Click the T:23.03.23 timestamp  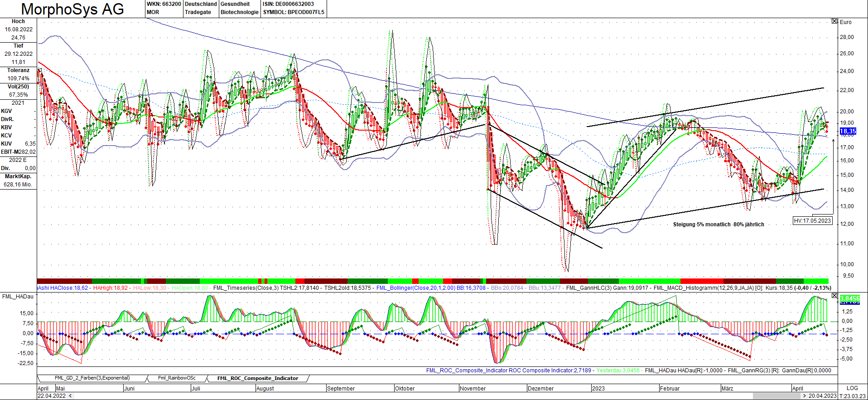coord(853,396)
